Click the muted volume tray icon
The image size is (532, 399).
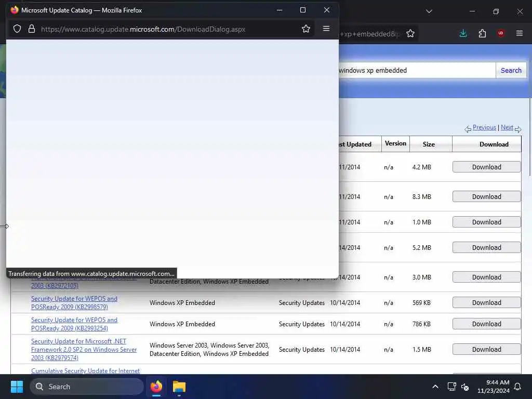(465, 387)
